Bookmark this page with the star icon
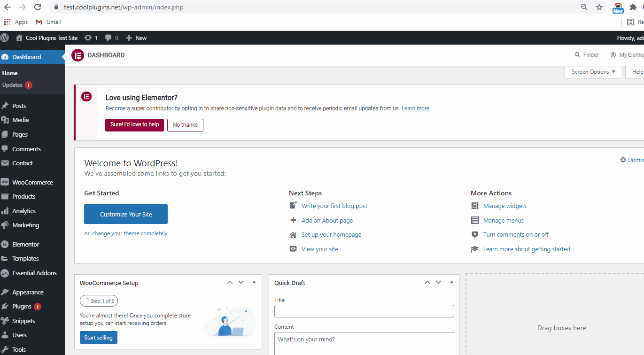 (599, 7)
